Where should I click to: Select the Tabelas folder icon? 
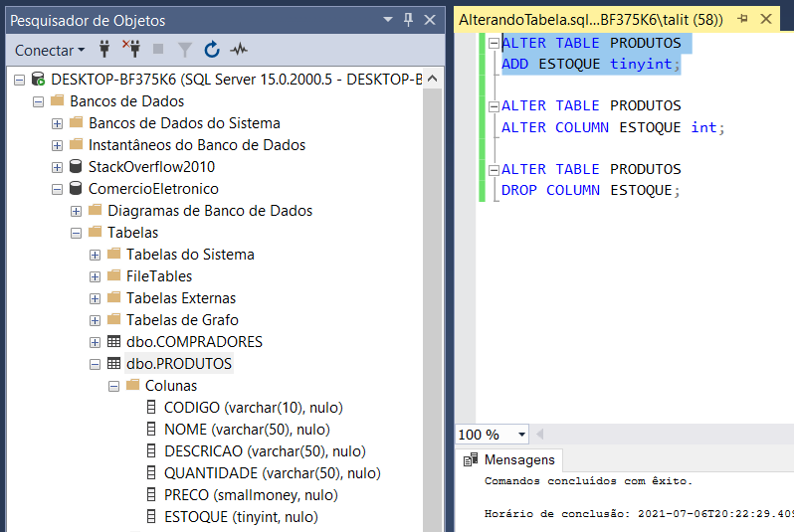click(95, 232)
